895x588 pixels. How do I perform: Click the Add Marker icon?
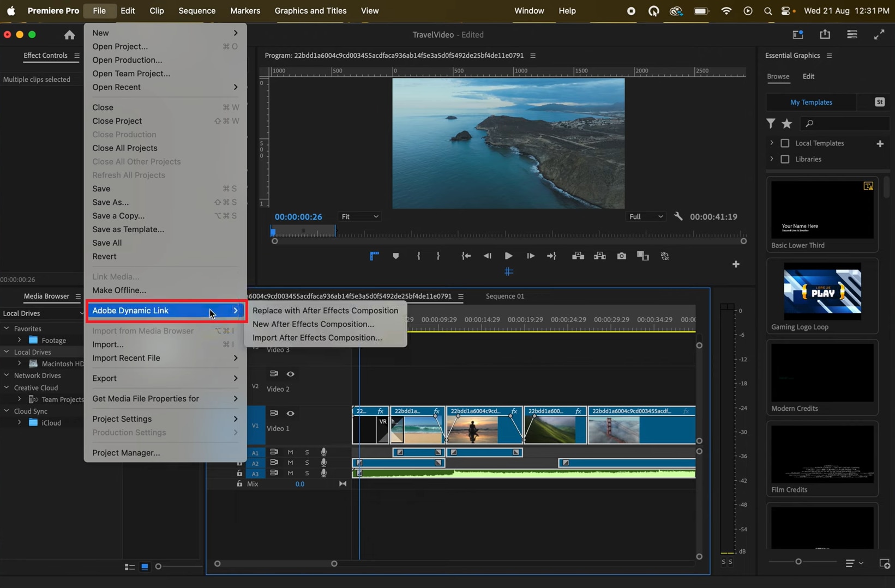click(x=396, y=256)
